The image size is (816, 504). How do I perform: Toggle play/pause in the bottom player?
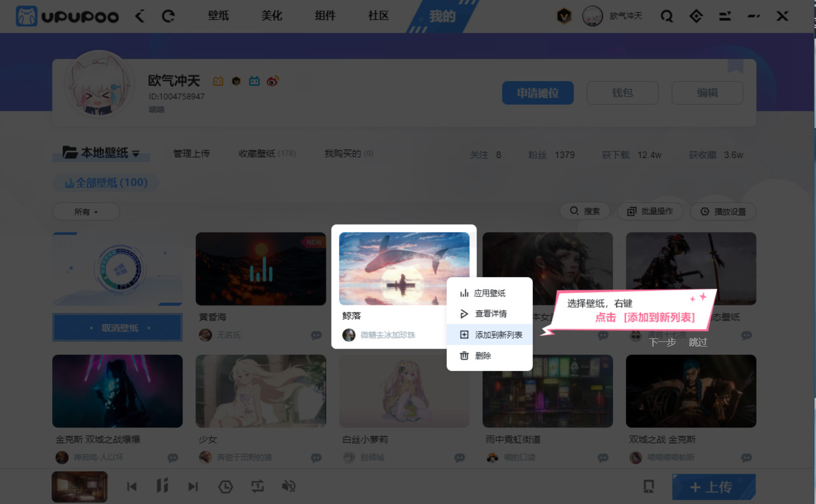click(x=162, y=486)
